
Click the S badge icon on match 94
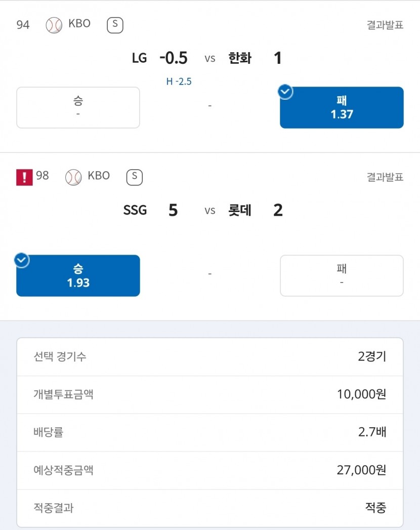click(x=115, y=25)
